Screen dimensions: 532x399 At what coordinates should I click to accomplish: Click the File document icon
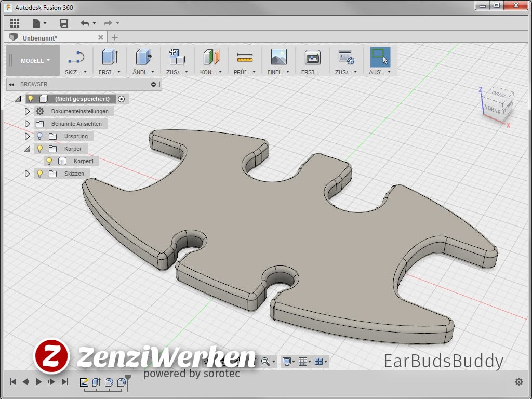click(36, 23)
